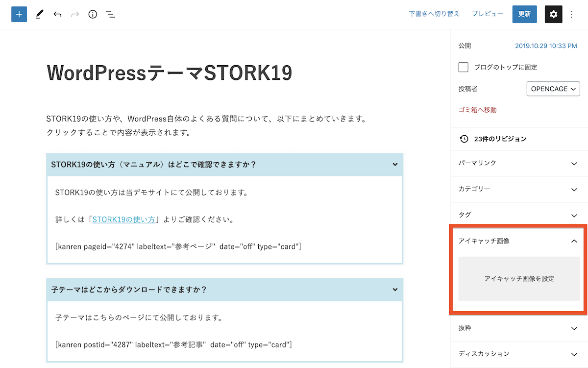This screenshot has width=588, height=368.
Task: Click paragraph 子テーマはこちらのページにて公開
Action: (x=139, y=318)
